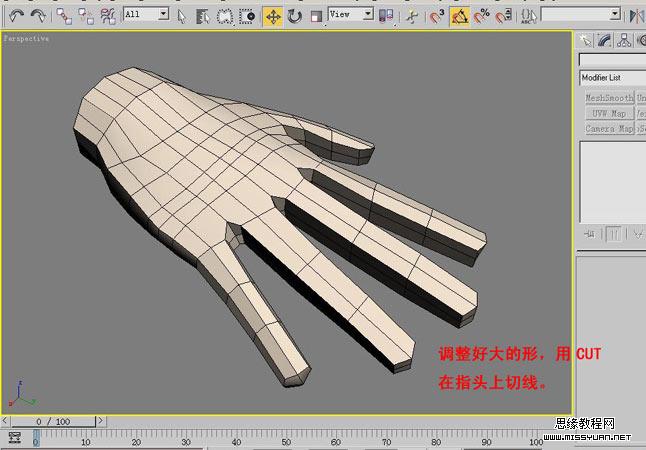Screen dimensions: 646x450
Task: Activate the Select and Rotate tool
Action: click(x=295, y=16)
